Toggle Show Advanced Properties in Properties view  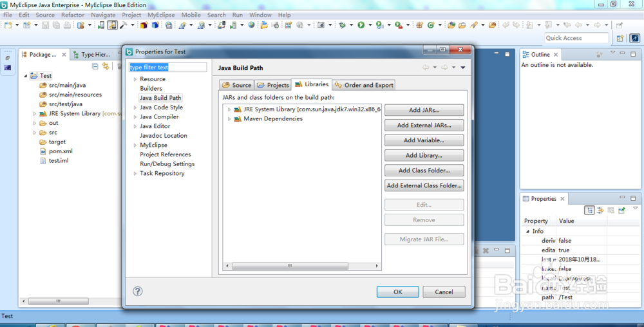pos(600,210)
